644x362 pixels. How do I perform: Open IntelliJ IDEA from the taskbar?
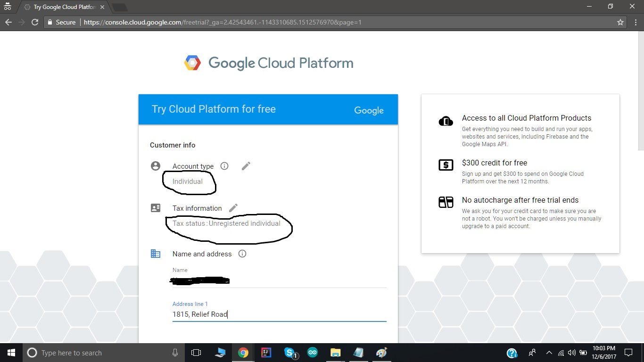pos(266,353)
